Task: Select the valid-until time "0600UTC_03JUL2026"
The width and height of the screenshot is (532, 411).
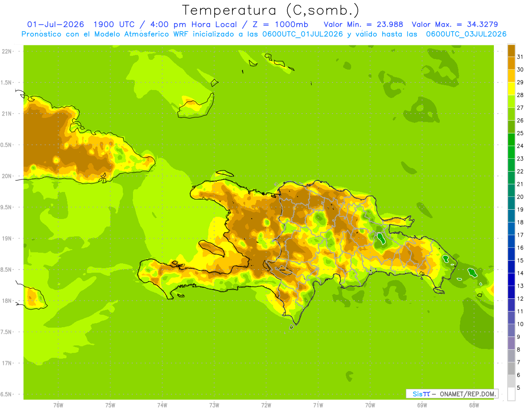Action: coord(466,34)
